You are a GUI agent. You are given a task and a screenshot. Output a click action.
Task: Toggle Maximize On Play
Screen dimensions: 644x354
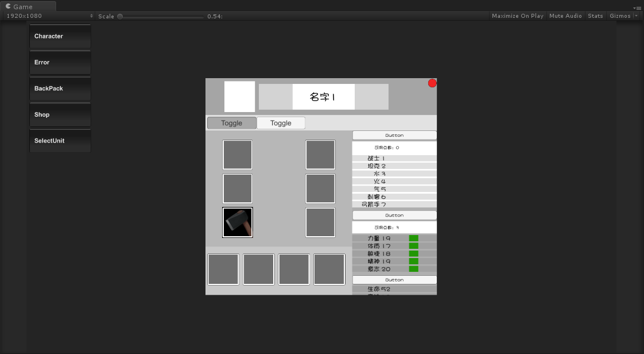click(x=518, y=16)
